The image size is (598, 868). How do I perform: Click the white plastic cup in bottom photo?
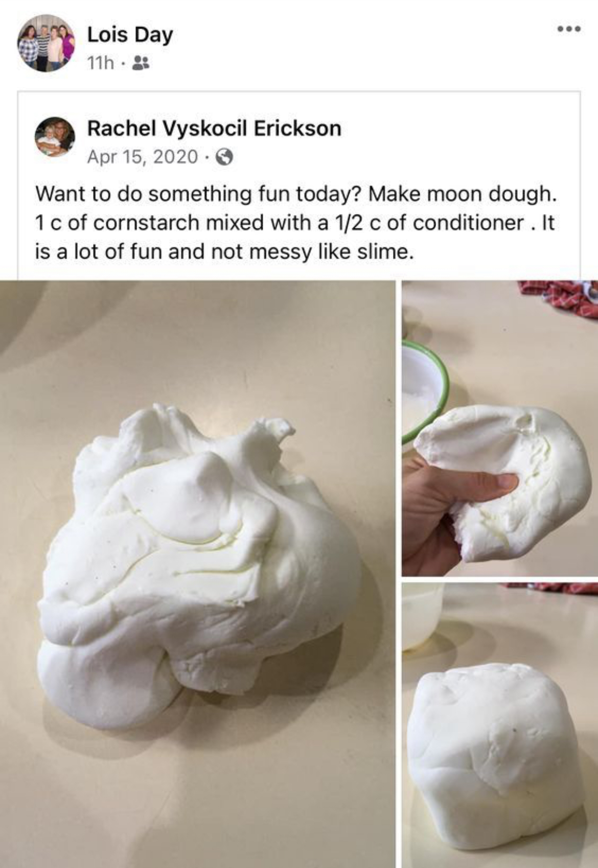(422, 616)
